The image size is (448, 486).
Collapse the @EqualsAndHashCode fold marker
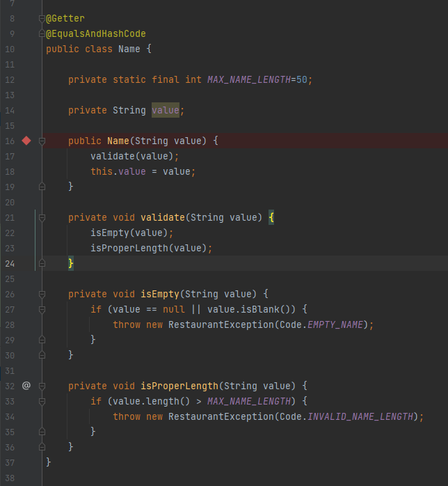click(x=42, y=33)
